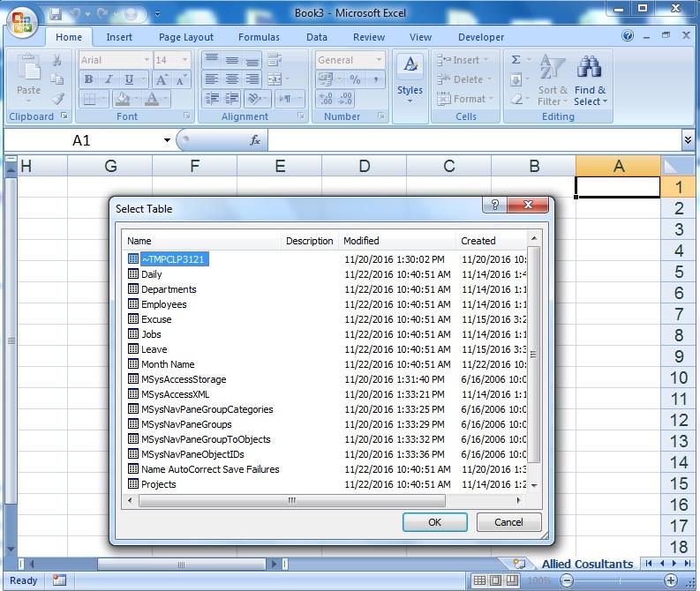The height and width of the screenshot is (591, 700).
Task: Click Increase Decimal icon
Action: [326, 99]
